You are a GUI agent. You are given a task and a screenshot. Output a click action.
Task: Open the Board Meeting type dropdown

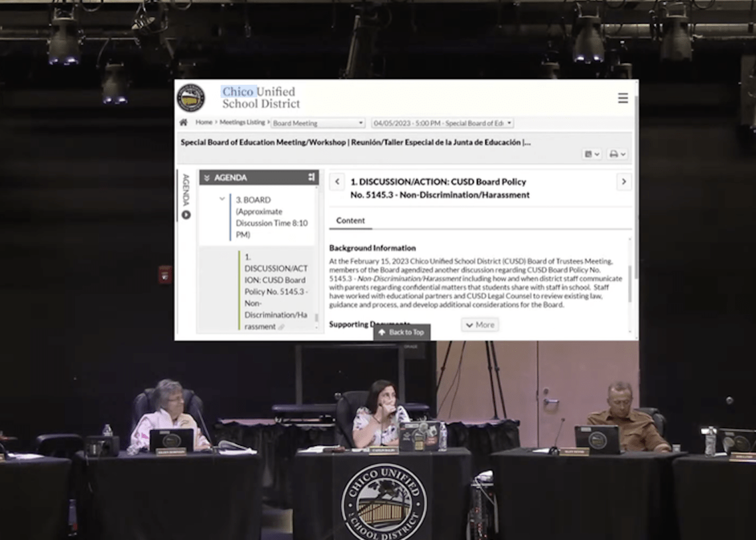tap(317, 123)
